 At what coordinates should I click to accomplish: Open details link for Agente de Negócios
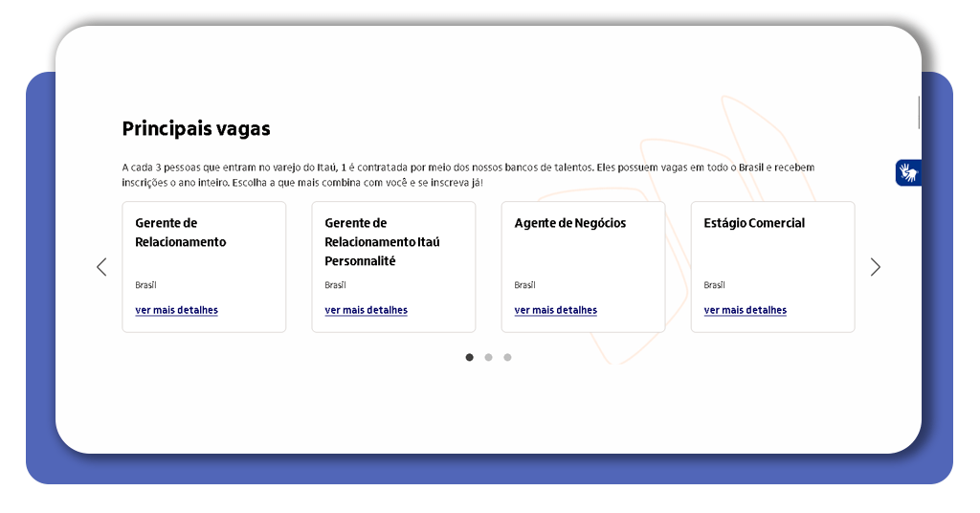click(556, 310)
